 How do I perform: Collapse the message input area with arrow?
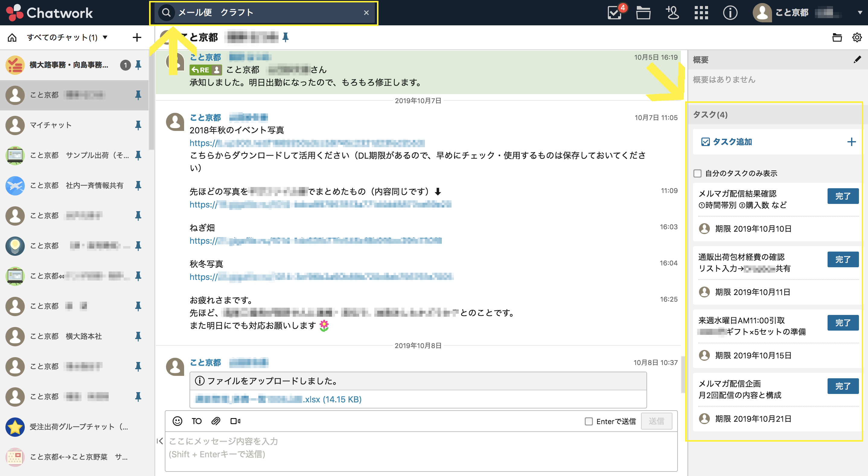coord(160,441)
